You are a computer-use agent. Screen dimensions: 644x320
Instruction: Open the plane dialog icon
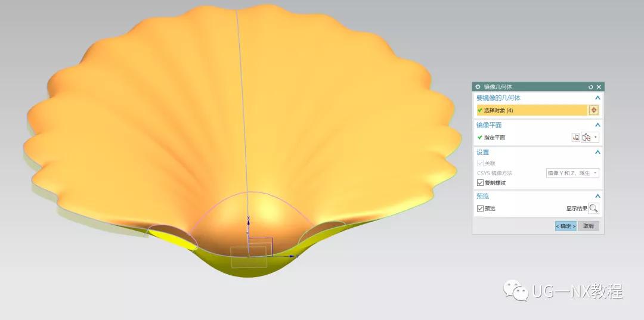[x=576, y=138]
